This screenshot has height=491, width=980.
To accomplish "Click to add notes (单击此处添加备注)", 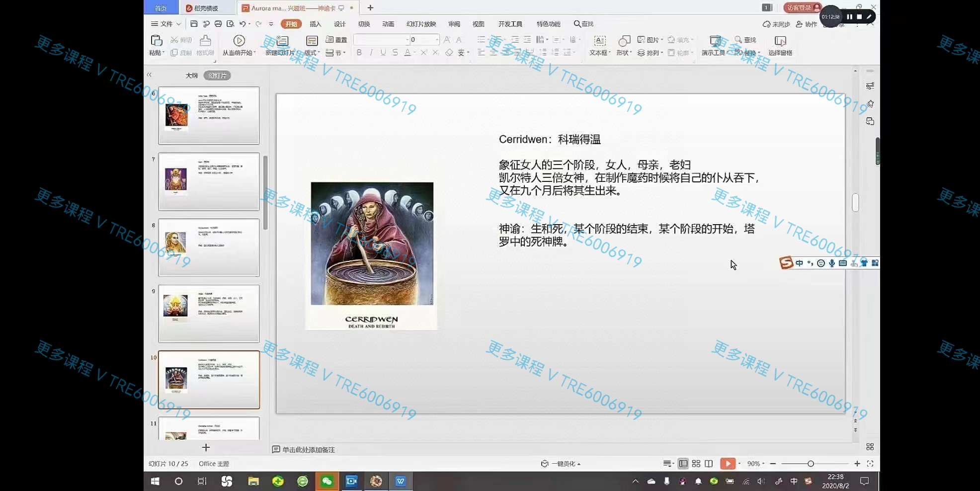I will click(303, 450).
